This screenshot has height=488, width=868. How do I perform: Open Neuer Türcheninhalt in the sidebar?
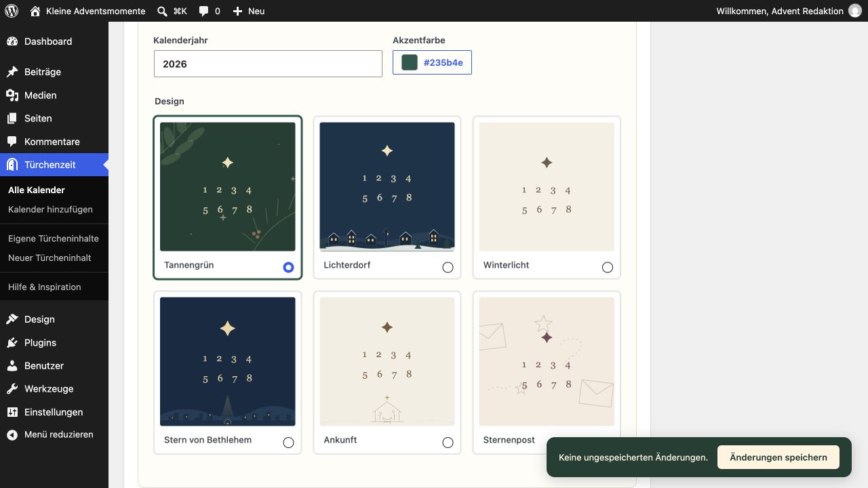[50, 258]
